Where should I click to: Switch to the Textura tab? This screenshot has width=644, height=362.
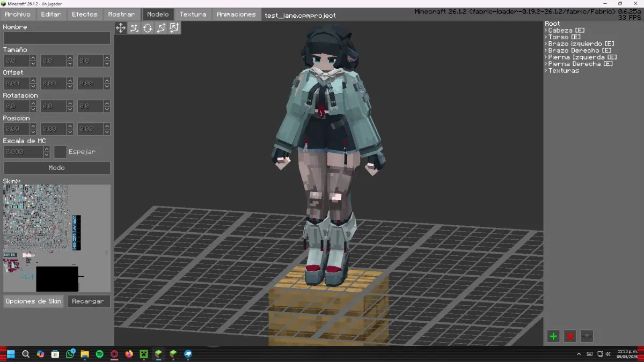(193, 14)
